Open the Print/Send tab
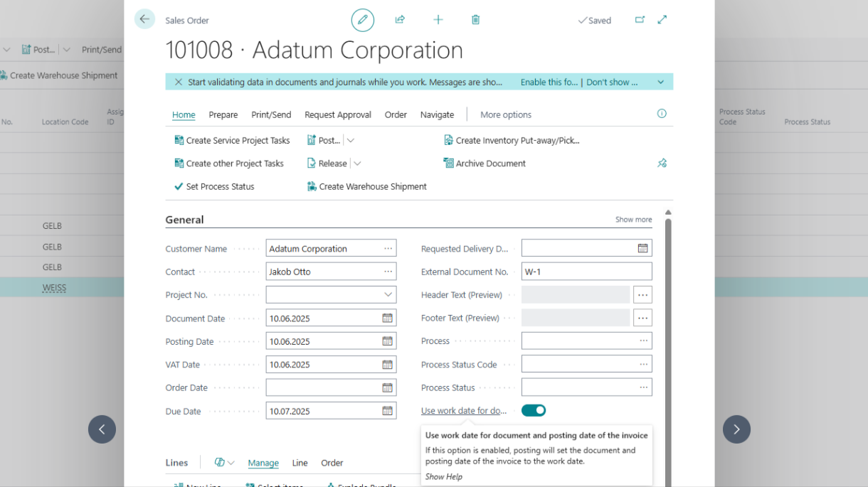868x487 pixels. click(271, 114)
